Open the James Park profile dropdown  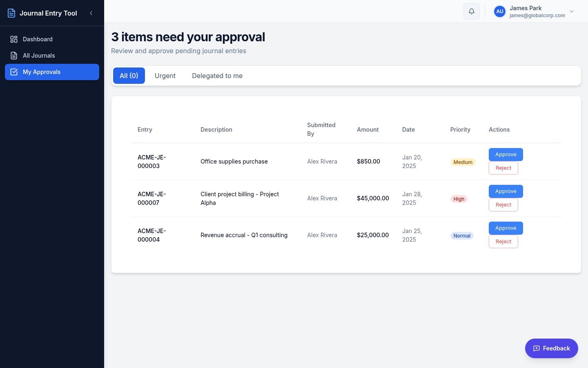tap(572, 11)
